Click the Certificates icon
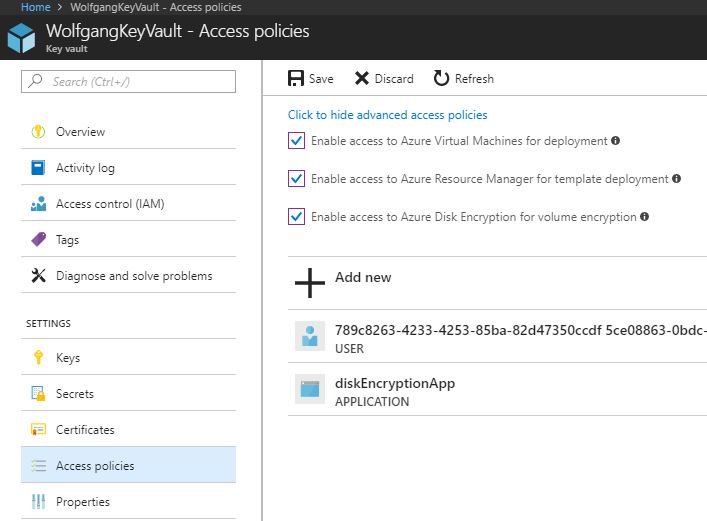707x521 pixels. tap(38, 429)
